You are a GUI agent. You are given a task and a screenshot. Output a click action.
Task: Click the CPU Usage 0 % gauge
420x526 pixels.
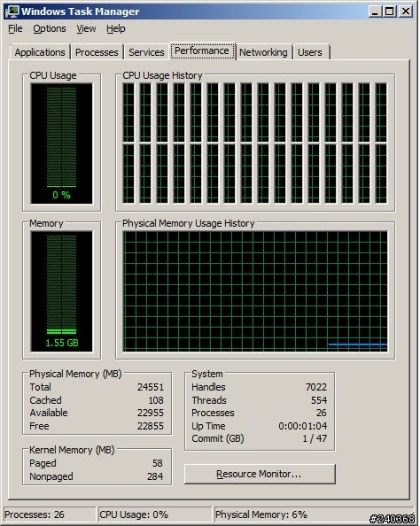tap(61, 143)
